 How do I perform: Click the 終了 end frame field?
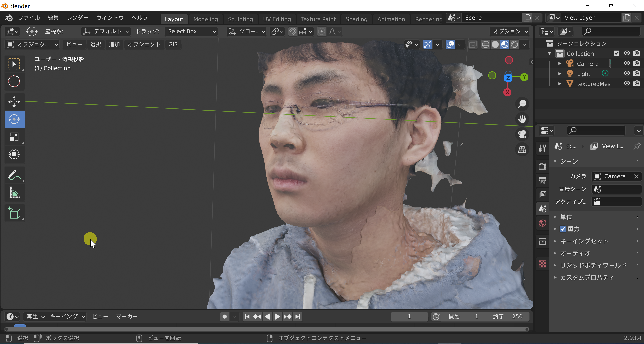pyautogui.click(x=508, y=317)
